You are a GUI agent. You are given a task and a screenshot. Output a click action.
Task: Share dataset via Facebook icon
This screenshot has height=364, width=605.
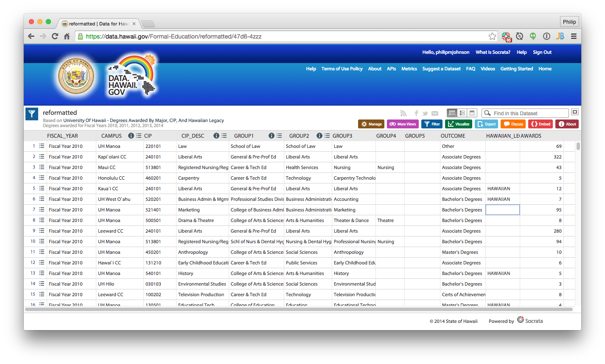pos(416,113)
